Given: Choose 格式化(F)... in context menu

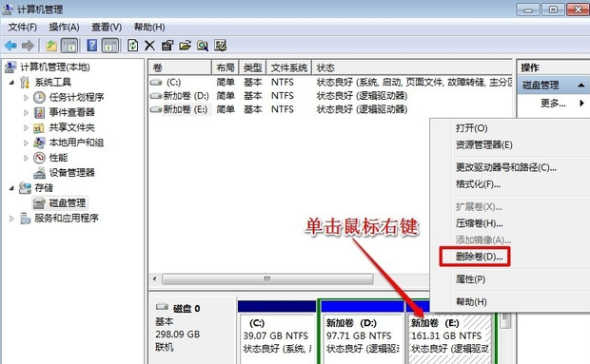Looking at the screenshot, I should [x=478, y=184].
